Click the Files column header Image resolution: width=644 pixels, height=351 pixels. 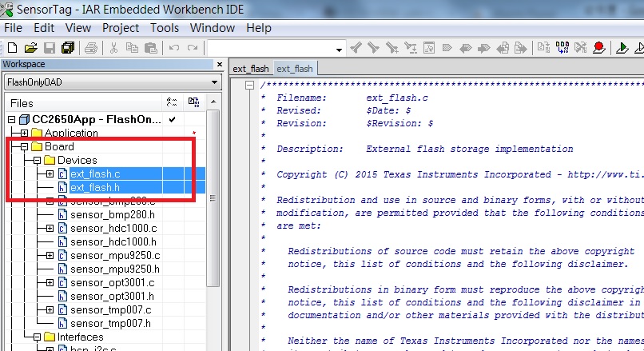click(x=84, y=103)
